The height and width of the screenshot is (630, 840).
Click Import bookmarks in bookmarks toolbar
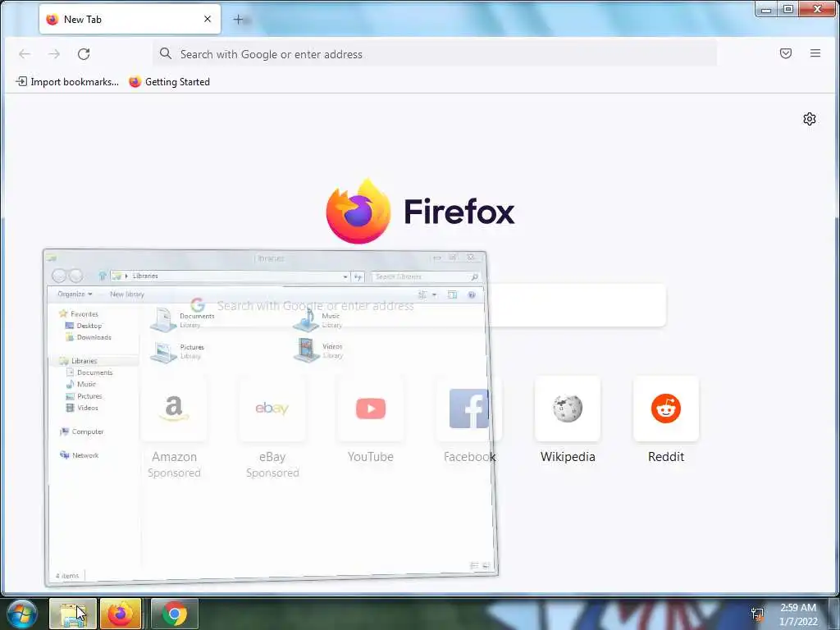click(67, 82)
